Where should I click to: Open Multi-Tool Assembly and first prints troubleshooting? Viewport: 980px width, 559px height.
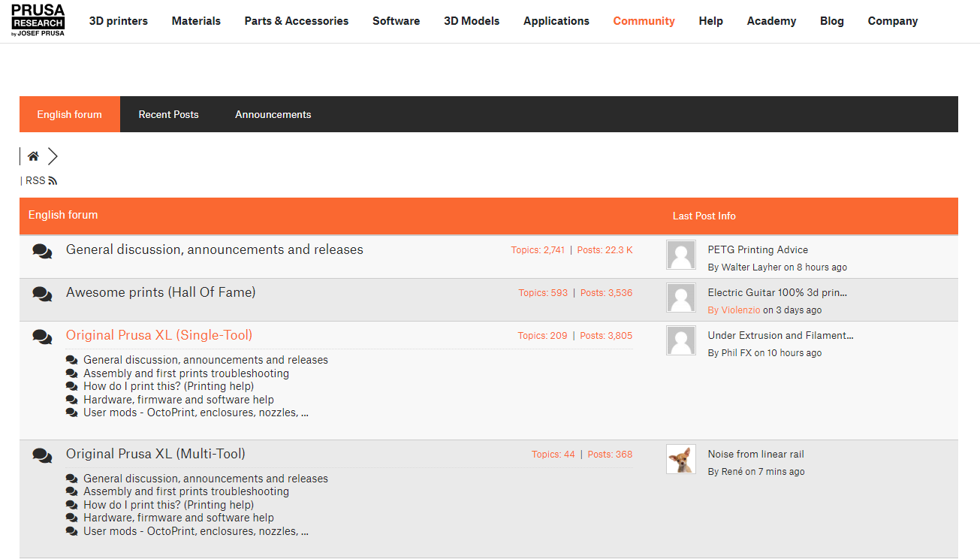coord(186,491)
